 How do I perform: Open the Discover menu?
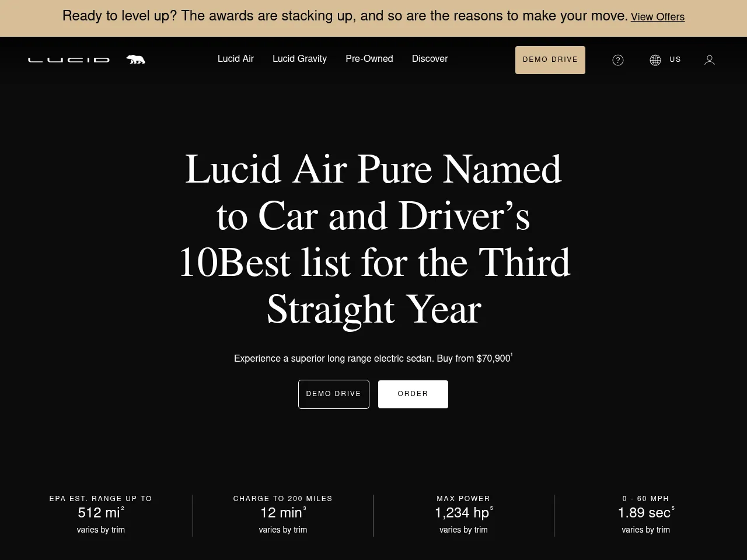(x=430, y=59)
